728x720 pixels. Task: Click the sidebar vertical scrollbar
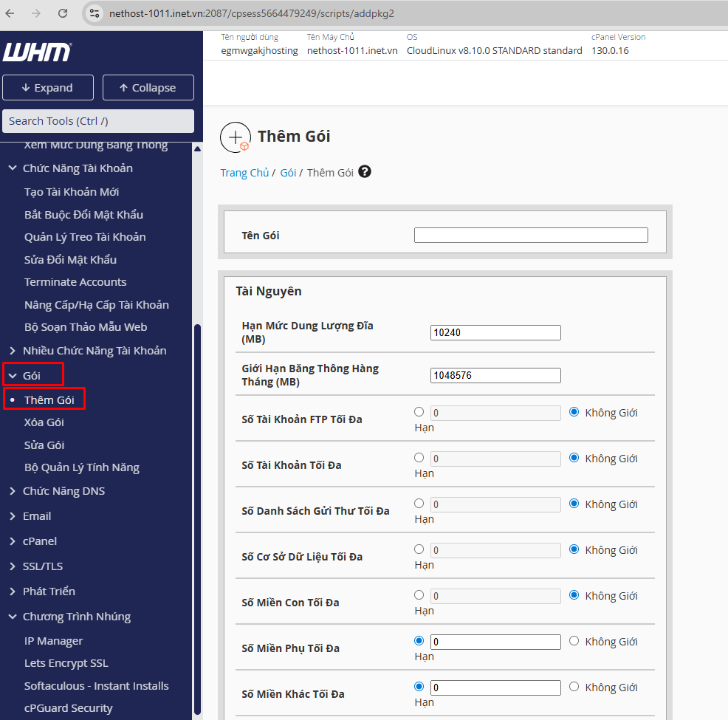[x=197, y=520]
